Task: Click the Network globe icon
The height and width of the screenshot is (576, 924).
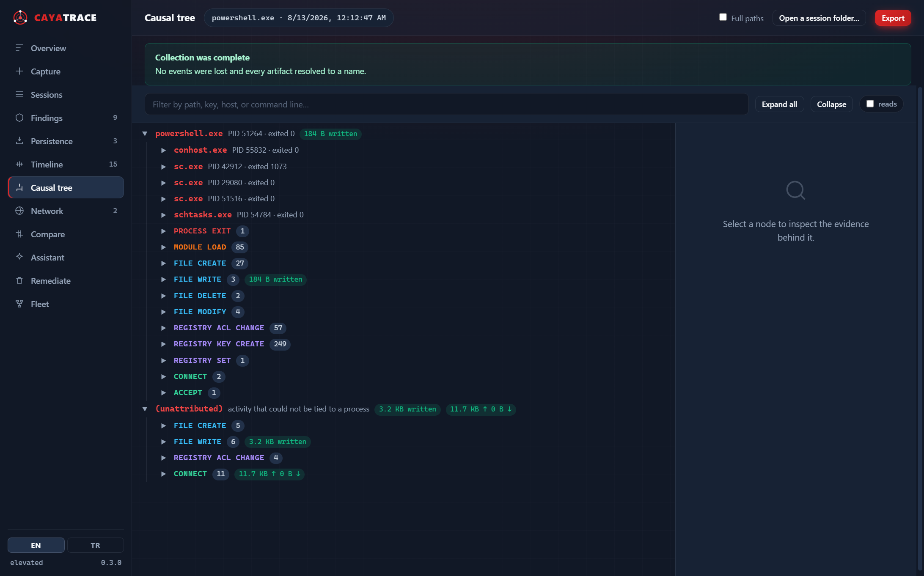Action: click(x=19, y=211)
